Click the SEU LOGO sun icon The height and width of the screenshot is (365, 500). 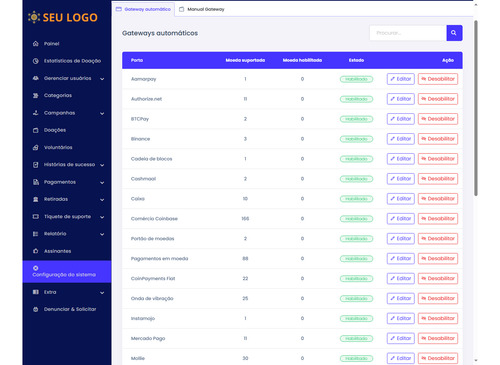(x=34, y=17)
